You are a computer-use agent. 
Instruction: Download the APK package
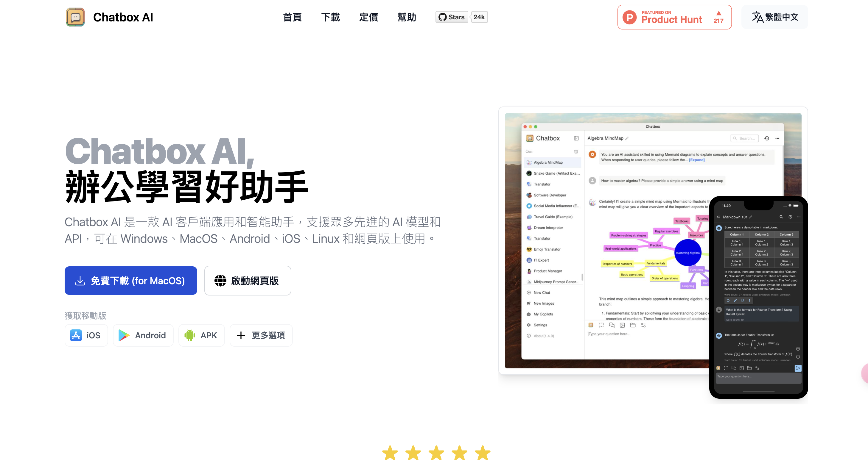click(201, 335)
